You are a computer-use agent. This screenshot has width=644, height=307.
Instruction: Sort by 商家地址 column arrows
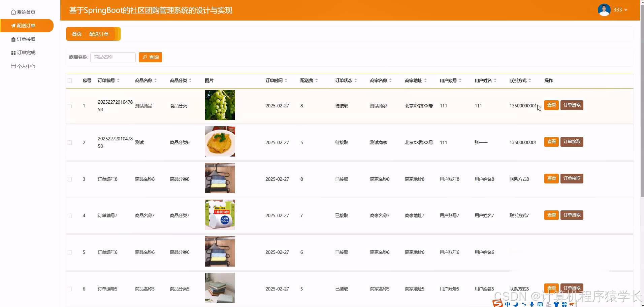click(425, 80)
